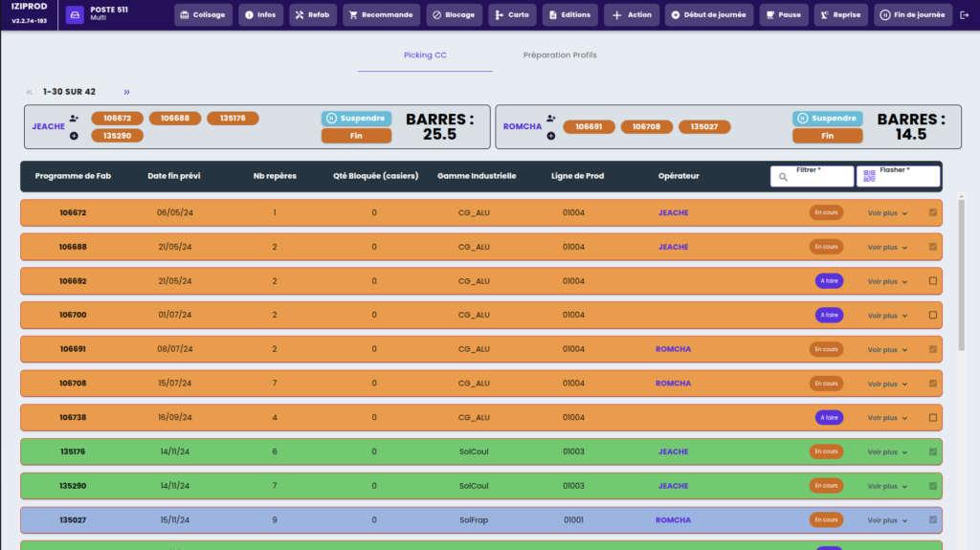Check the checkbox for programme 106692

(x=933, y=281)
